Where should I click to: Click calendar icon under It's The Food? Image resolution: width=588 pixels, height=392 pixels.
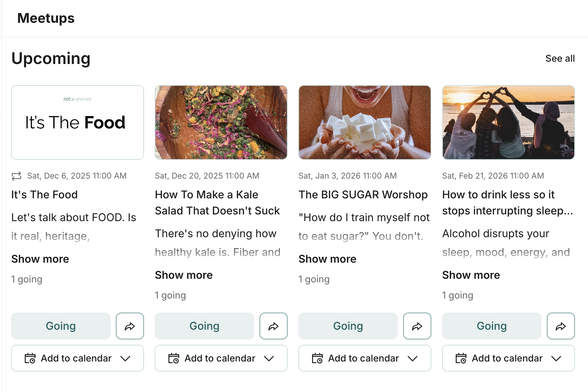(x=30, y=358)
